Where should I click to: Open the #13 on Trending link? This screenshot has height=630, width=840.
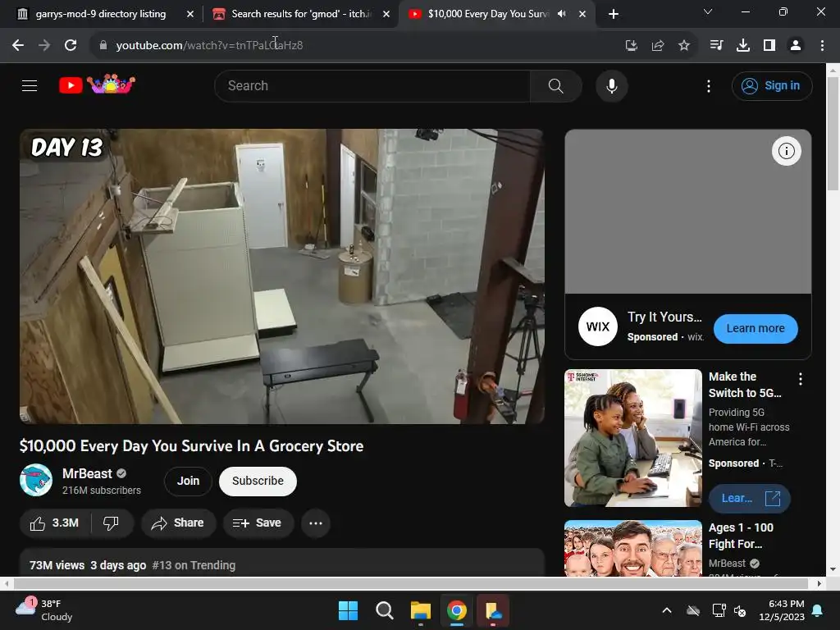(x=194, y=565)
